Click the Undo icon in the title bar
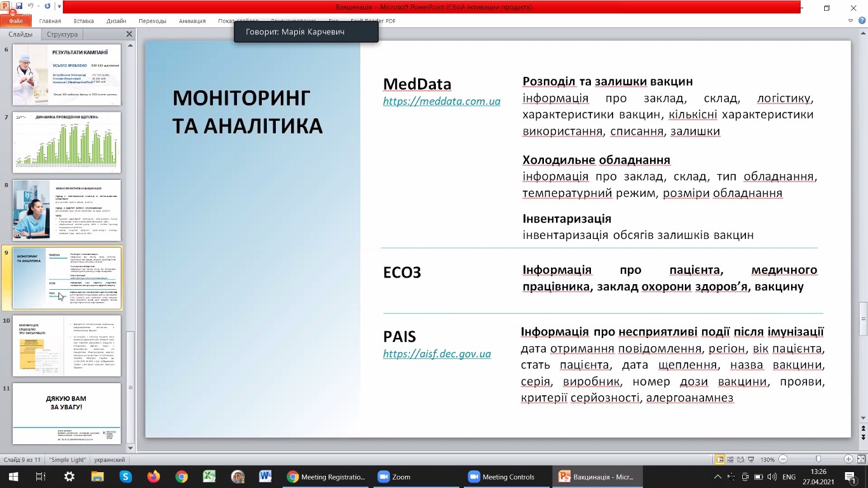The width and height of the screenshot is (868, 488). tap(31, 6)
